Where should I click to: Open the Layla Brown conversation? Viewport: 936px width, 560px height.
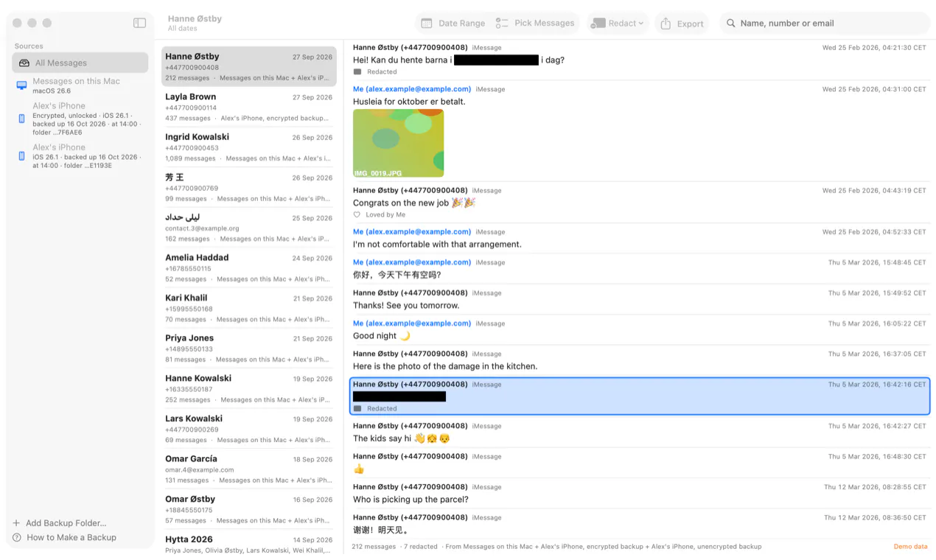249,107
